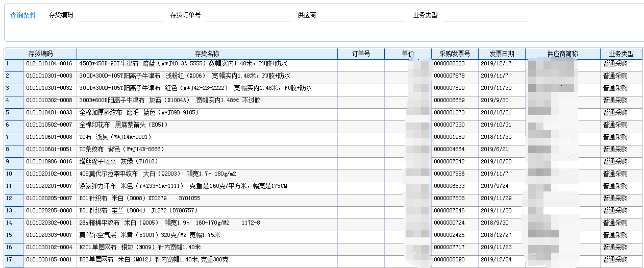Select inventory code 0101010301-0032

point(49,88)
